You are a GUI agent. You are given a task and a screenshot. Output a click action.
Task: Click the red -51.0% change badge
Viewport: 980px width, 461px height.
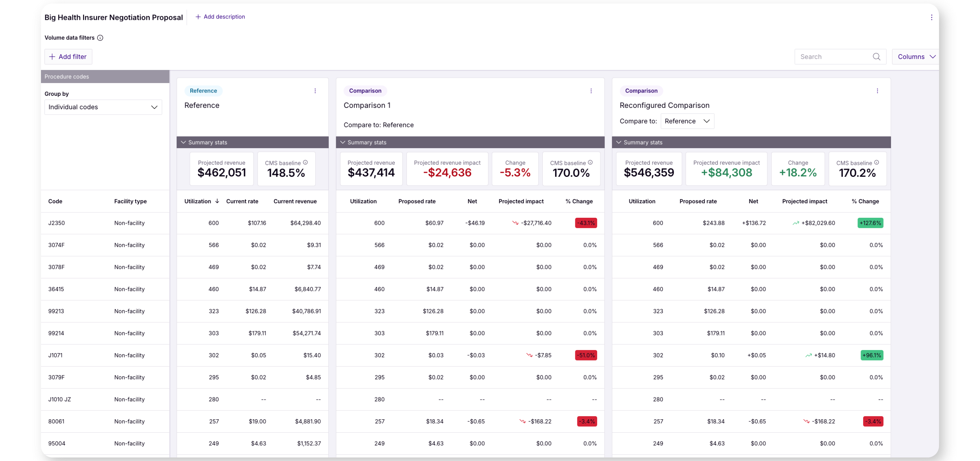coord(586,355)
